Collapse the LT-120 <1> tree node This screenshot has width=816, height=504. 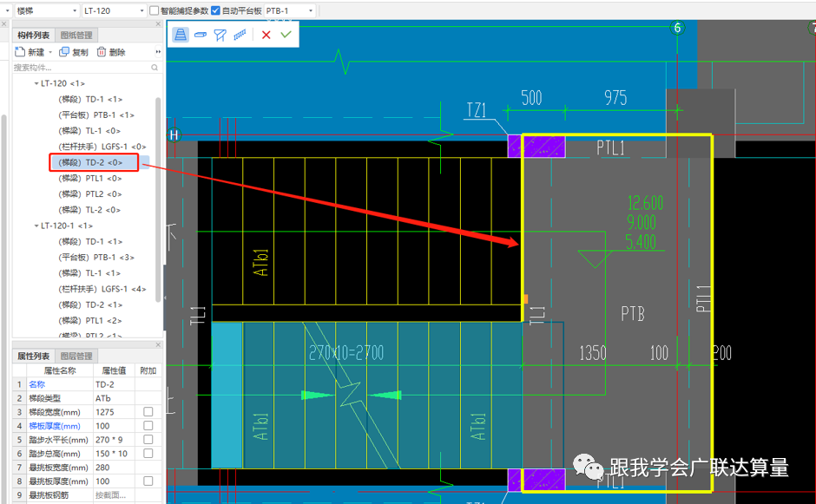pos(36,83)
